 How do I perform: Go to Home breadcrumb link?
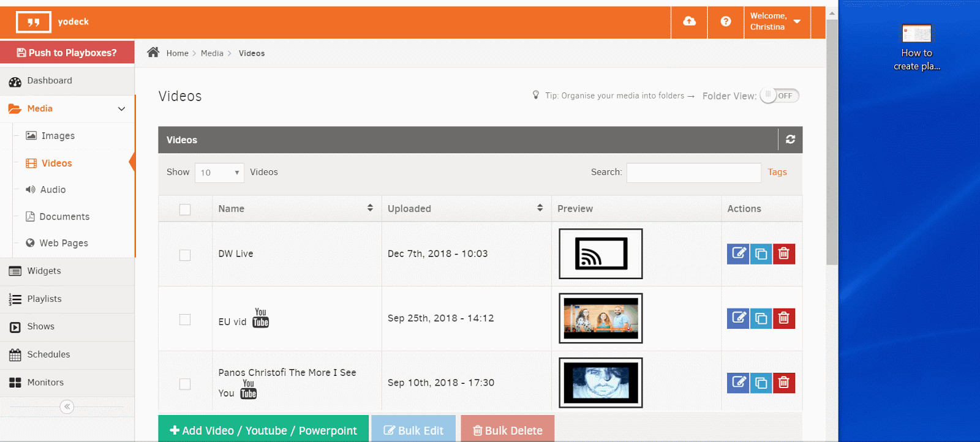[x=178, y=53]
